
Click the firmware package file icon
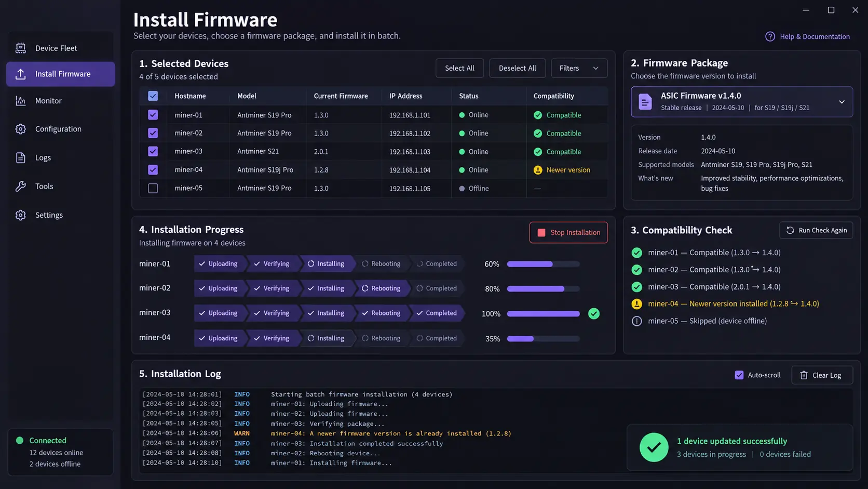click(x=645, y=102)
